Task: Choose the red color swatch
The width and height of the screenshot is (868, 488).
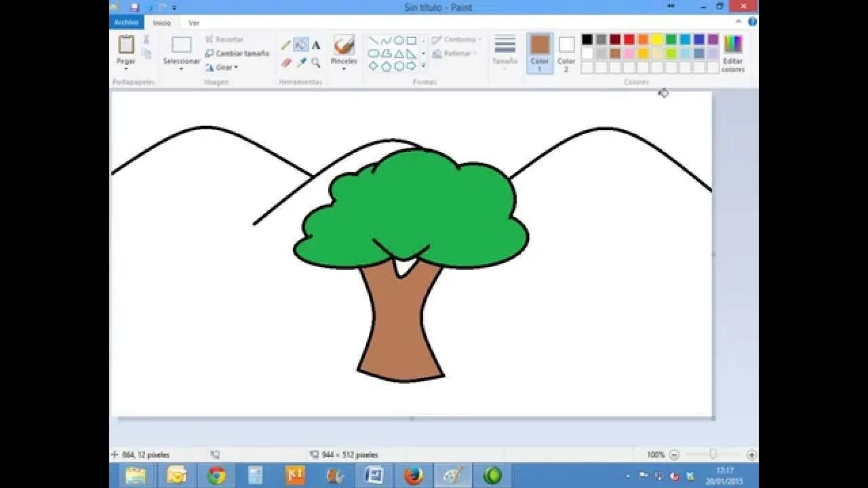Action: click(x=629, y=39)
